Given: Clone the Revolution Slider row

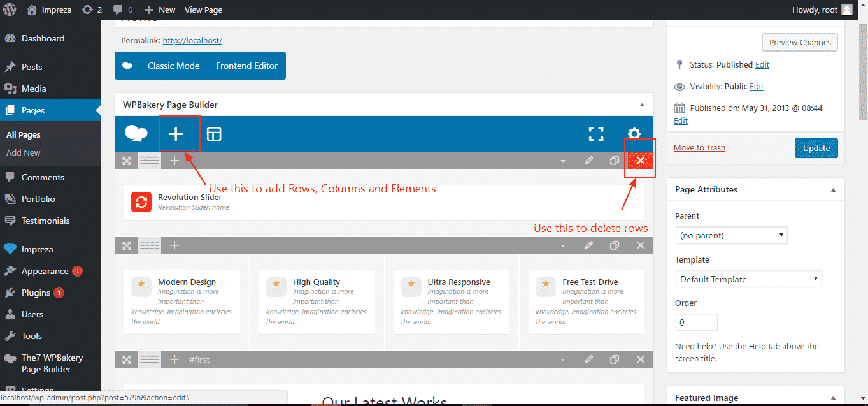Looking at the screenshot, I should (614, 161).
